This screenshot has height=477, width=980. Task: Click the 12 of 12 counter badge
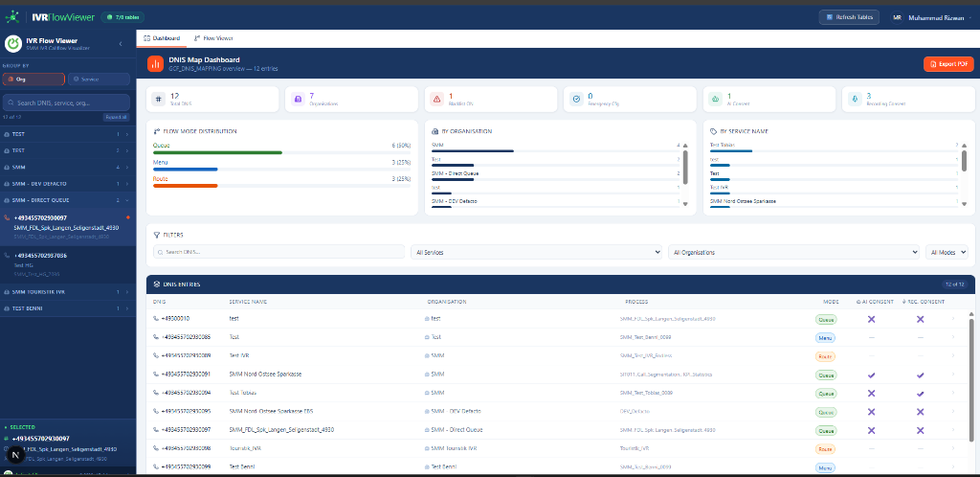point(954,284)
